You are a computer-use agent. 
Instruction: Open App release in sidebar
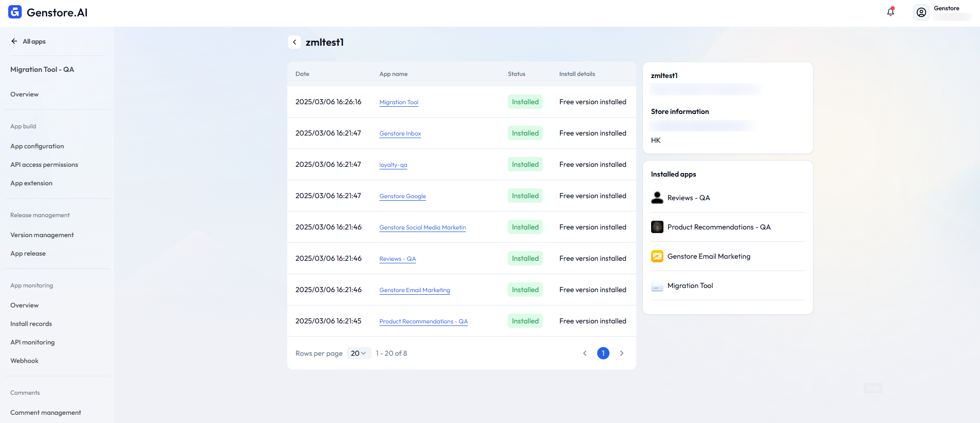(x=28, y=254)
